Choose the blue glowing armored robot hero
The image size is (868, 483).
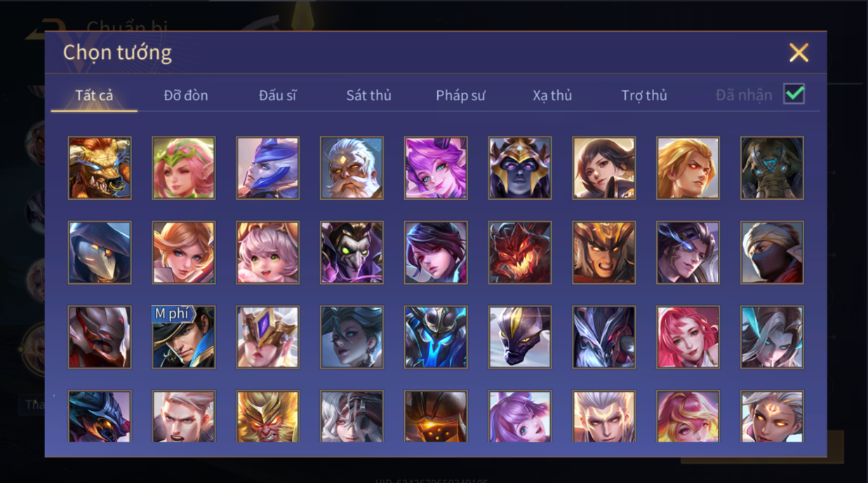tap(436, 337)
